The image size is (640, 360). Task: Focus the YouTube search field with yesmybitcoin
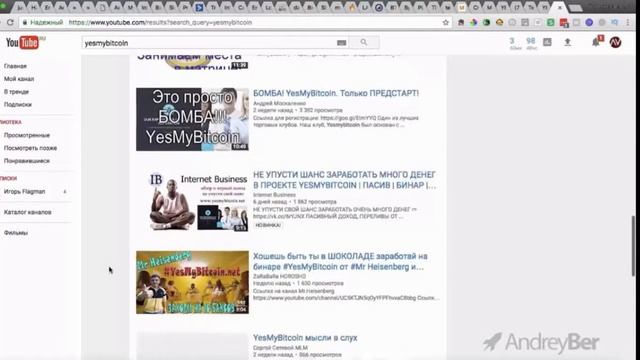click(x=210, y=43)
